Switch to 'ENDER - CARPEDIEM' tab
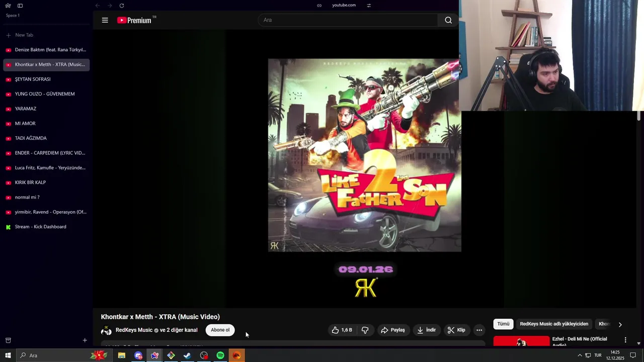The image size is (644, 362). [x=46, y=153]
